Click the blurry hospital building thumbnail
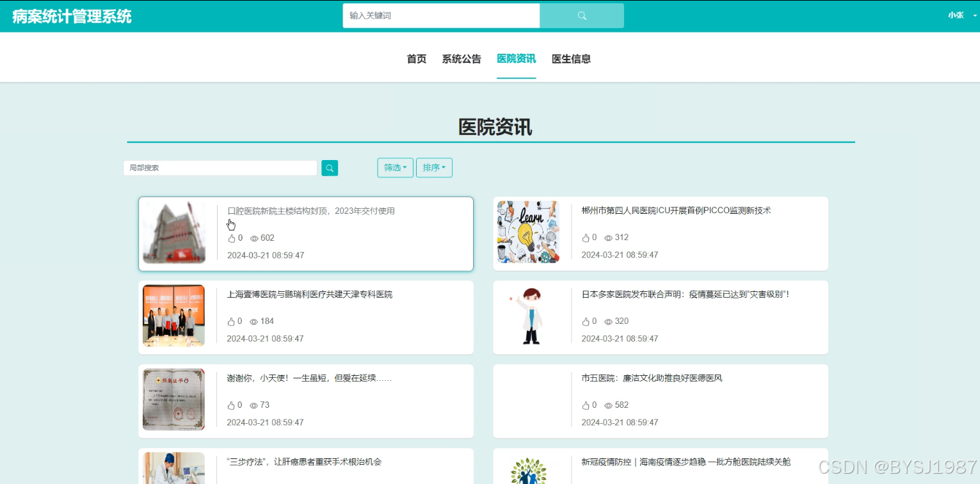The height and width of the screenshot is (484, 980). pos(173,232)
